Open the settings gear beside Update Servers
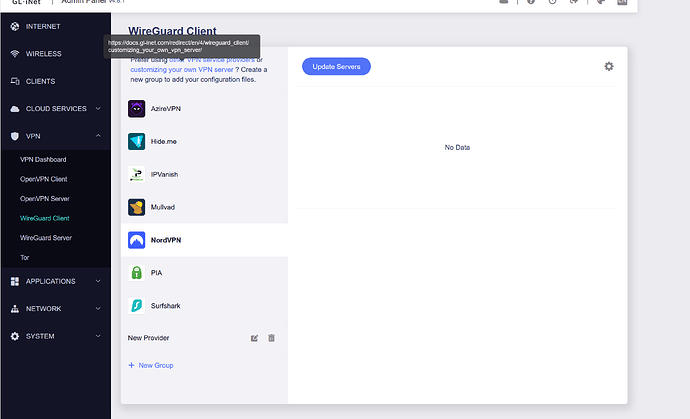The image size is (690, 419). pos(609,66)
